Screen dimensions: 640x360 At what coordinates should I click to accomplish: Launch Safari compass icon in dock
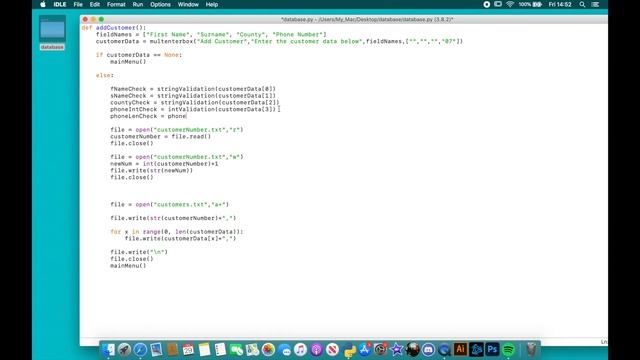[140, 349]
